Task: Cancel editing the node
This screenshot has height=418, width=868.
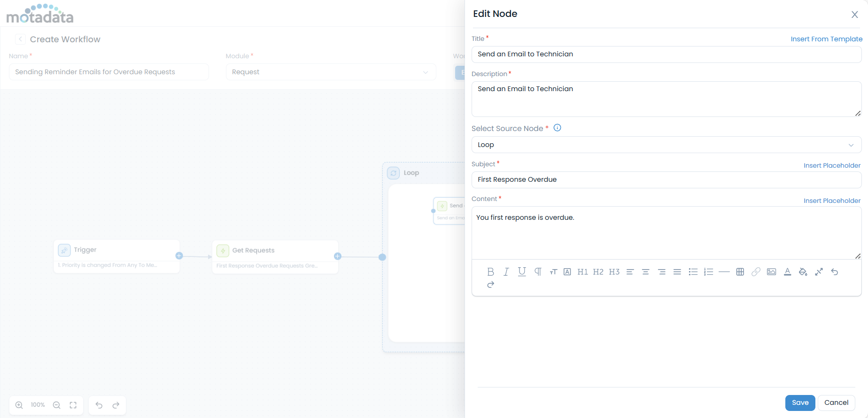Action: pos(836,403)
